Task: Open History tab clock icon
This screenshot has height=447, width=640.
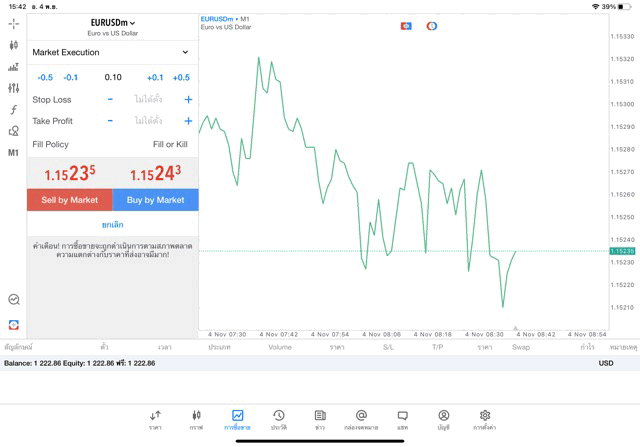Action: [x=278, y=419]
